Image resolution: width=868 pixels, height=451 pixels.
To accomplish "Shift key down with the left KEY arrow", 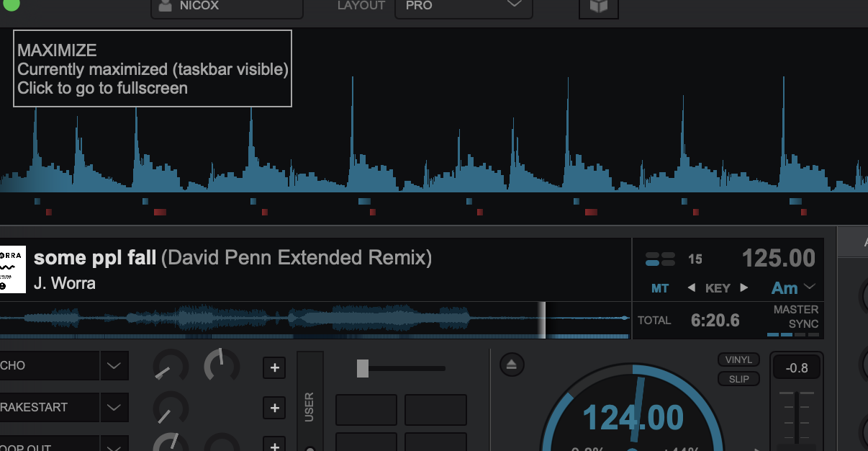I will point(691,288).
